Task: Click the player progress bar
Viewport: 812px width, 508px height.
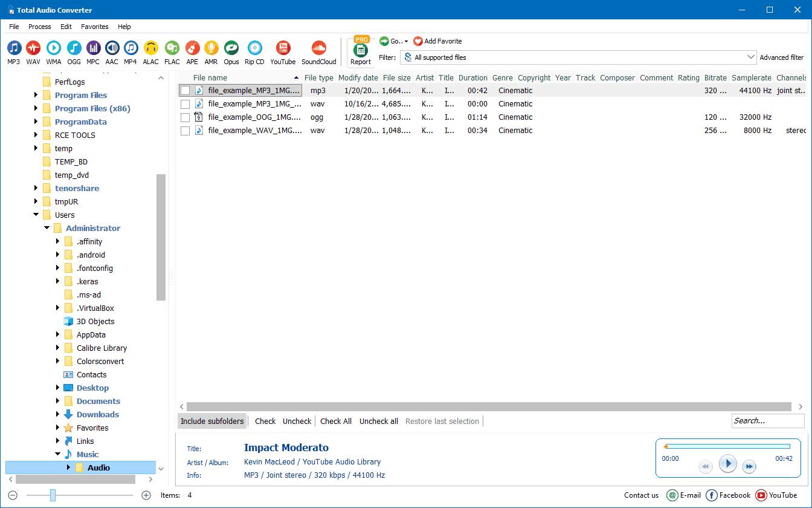Action: (727, 446)
